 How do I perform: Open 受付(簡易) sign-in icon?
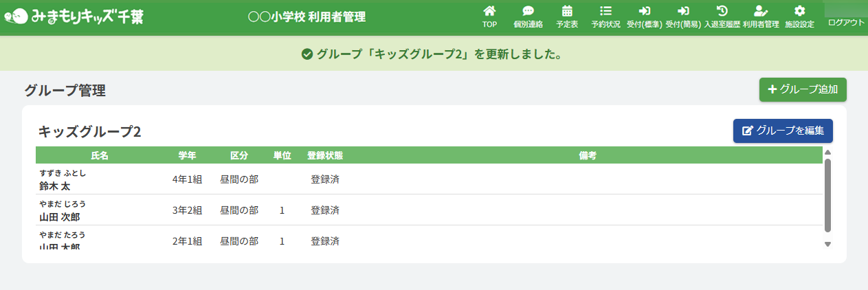(683, 12)
